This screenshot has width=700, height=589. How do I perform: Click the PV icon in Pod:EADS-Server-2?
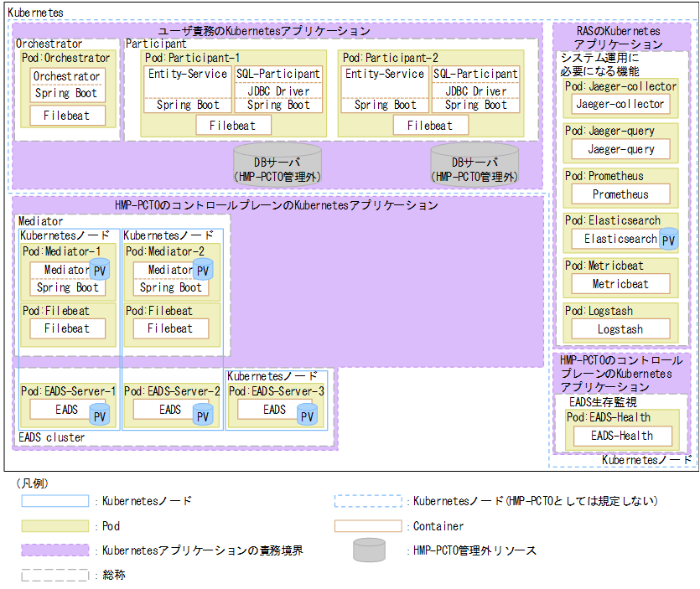point(203,415)
